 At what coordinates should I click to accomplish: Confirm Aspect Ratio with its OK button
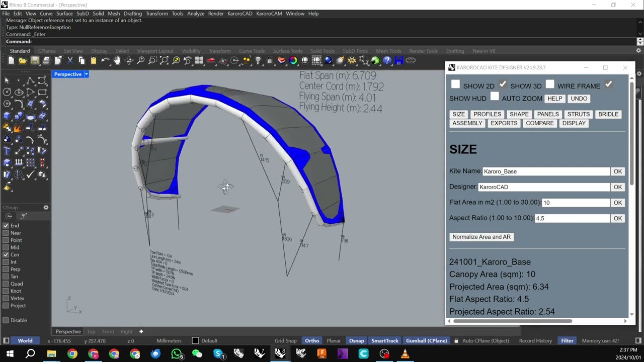pyautogui.click(x=618, y=218)
